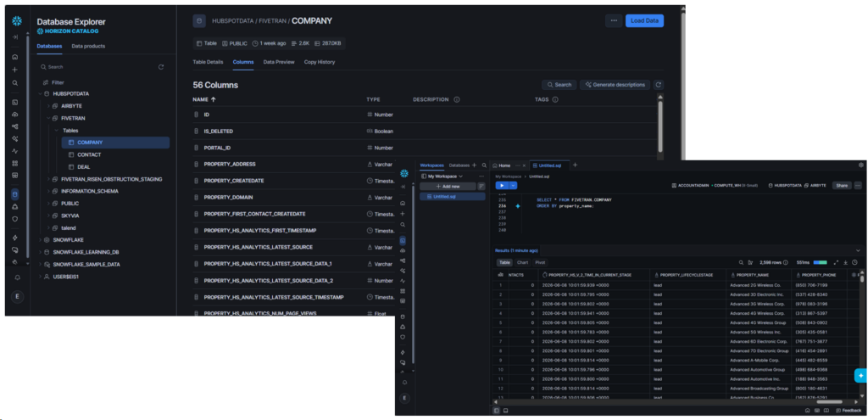Viewport: 868px width, 420px height.
Task: Refresh the database tree list
Action: tap(161, 67)
